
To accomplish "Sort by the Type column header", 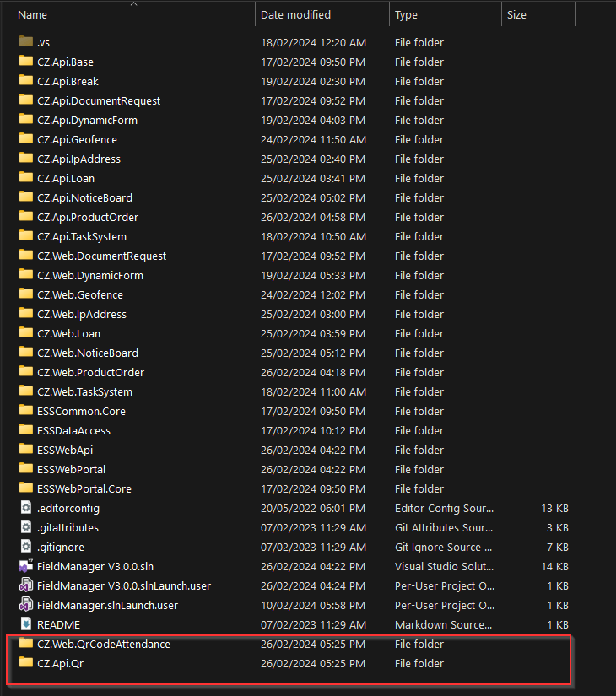I will coord(407,14).
